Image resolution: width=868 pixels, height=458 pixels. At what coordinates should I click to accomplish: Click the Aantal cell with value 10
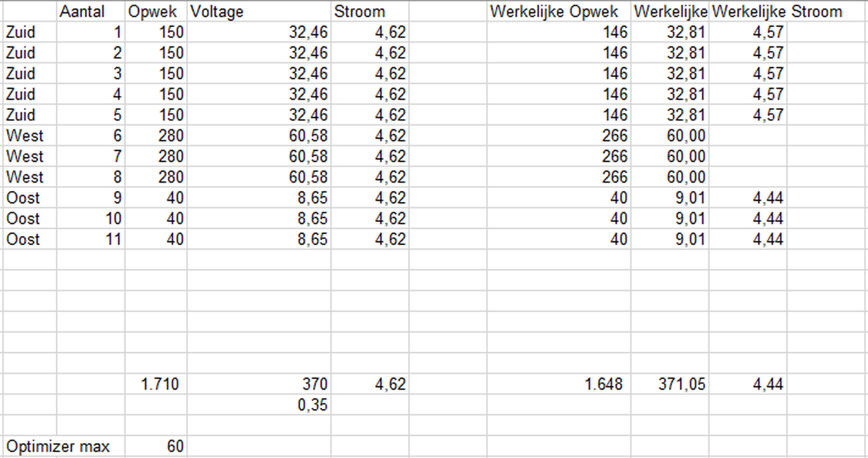(91, 219)
